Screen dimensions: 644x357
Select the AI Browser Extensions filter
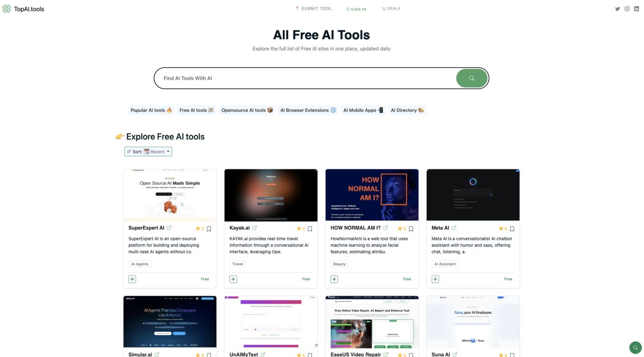[308, 110]
